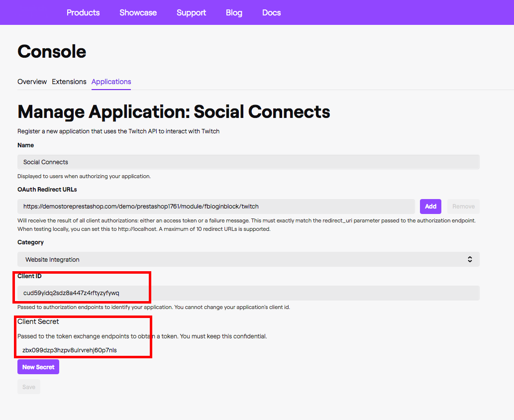Open the Docs navigation item
514x420 pixels.
pyautogui.click(x=271, y=12)
